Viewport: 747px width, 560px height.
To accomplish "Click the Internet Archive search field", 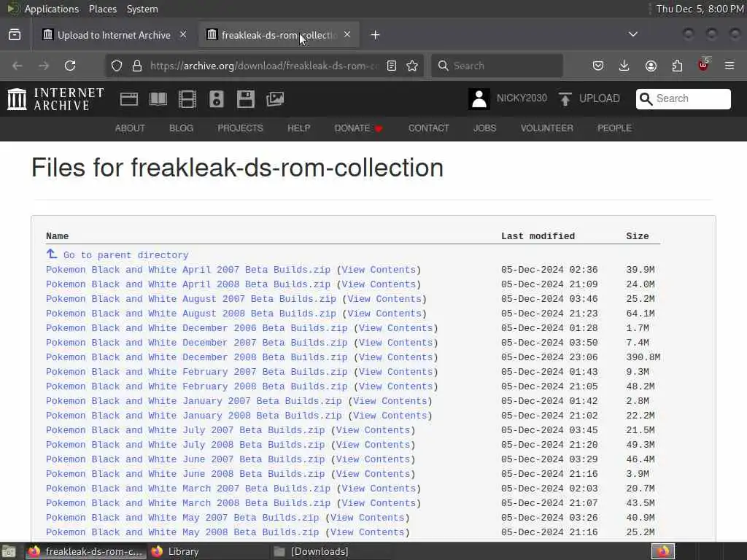I will 683,98.
